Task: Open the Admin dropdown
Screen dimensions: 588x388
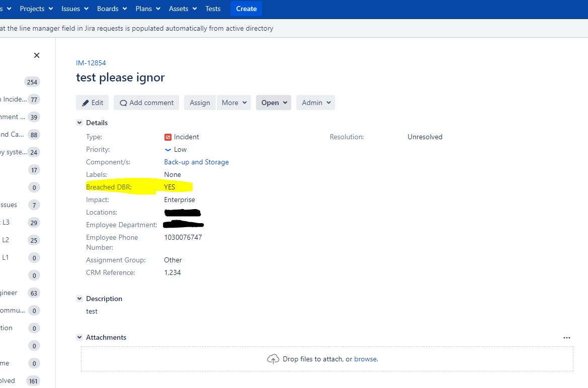Action: [315, 103]
